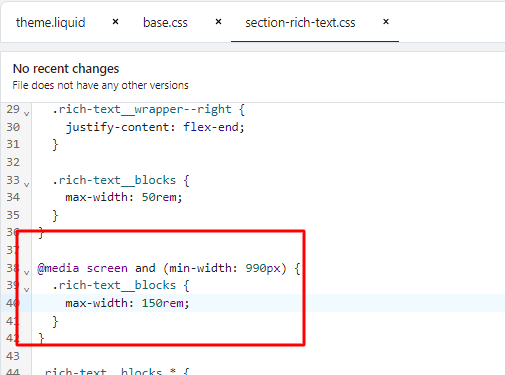Image resolution: width=505 pixels, height=375 pixels.
Task: Click the 'No recent changes' heading
Action: 66,69
